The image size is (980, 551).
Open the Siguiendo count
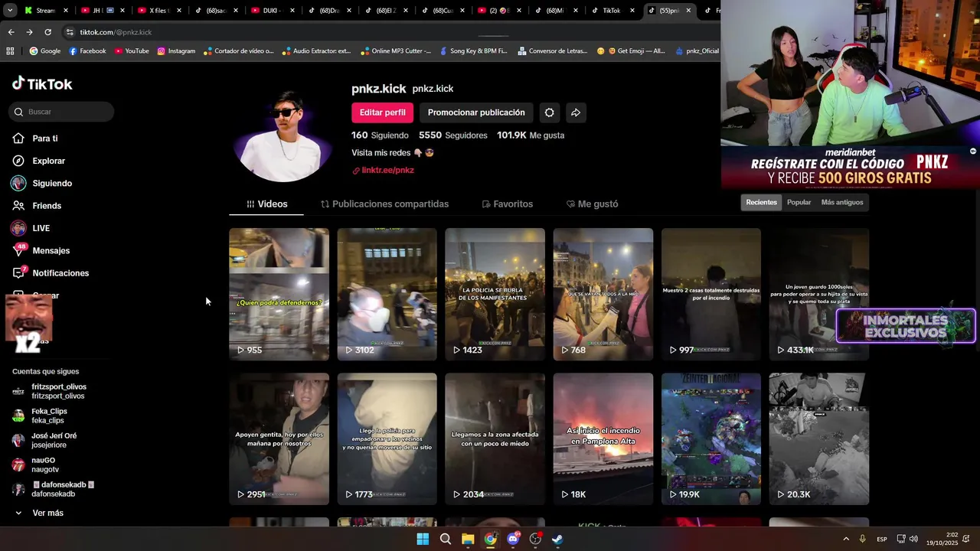point(380,135)
